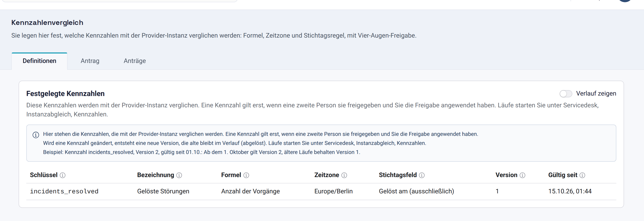Click the info icon beside Bezeichnung header

pos(179,175)
